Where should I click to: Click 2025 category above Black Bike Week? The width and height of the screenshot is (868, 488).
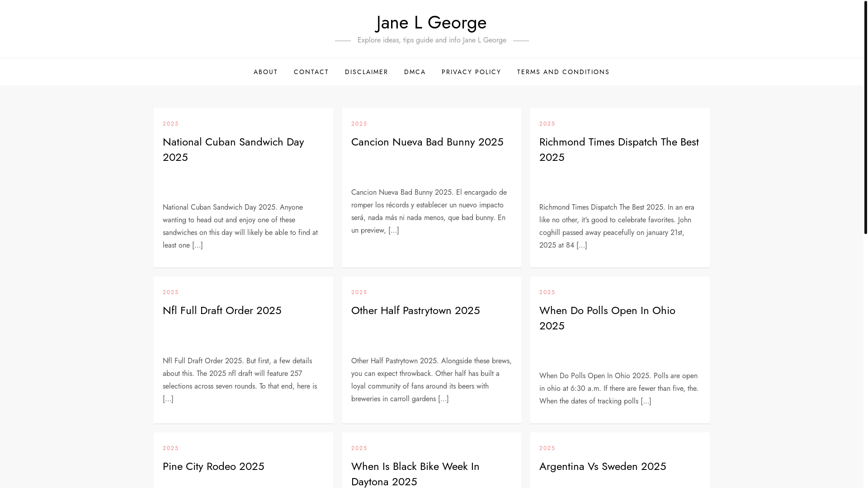click(359, 448)
